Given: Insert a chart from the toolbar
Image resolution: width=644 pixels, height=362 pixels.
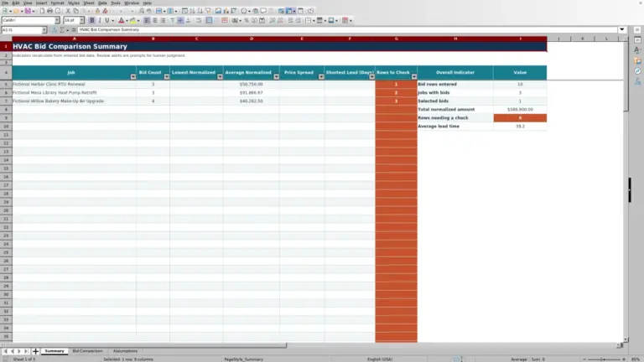Looking at the screenshot, I should pyautogui.click(x=226, y=11).
